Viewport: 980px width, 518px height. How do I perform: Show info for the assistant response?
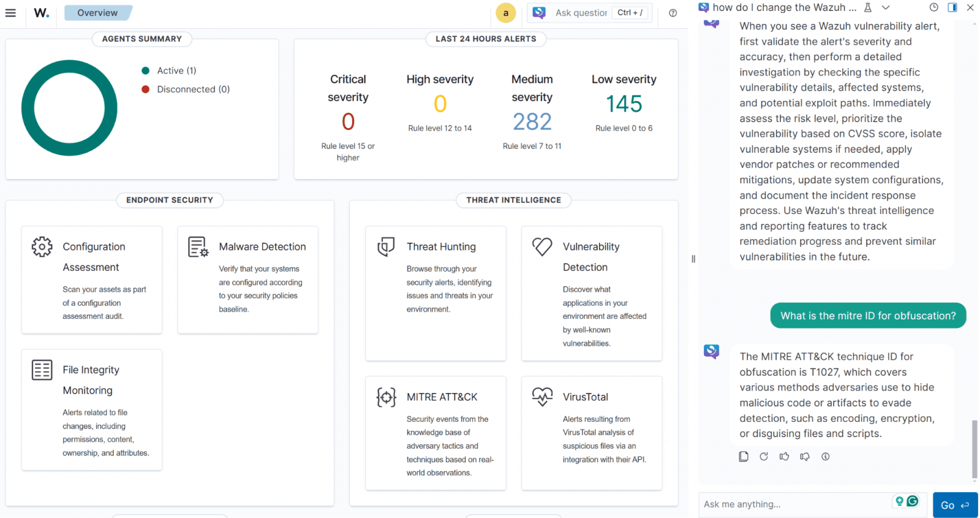pyautogui.click(x=826, y=457)
